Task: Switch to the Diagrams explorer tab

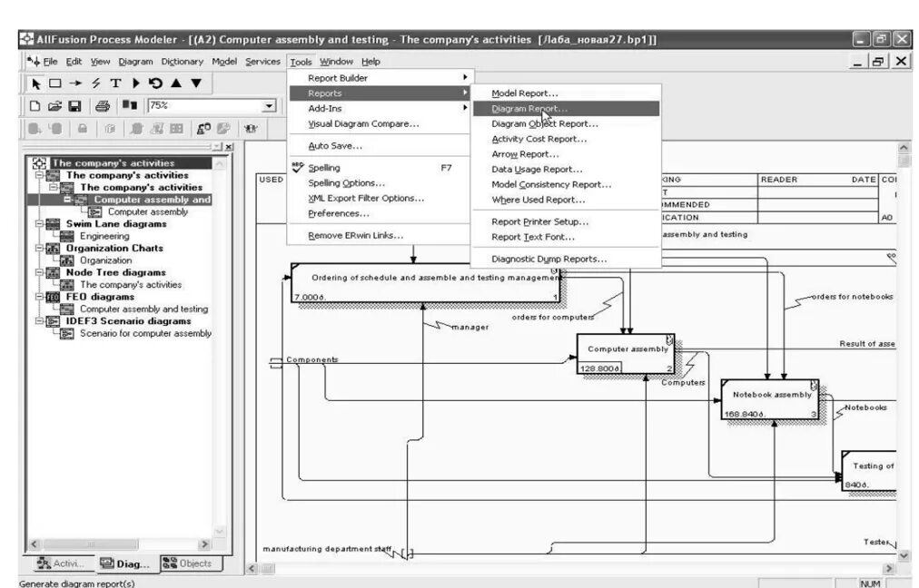Action: (x=125, y=563)
